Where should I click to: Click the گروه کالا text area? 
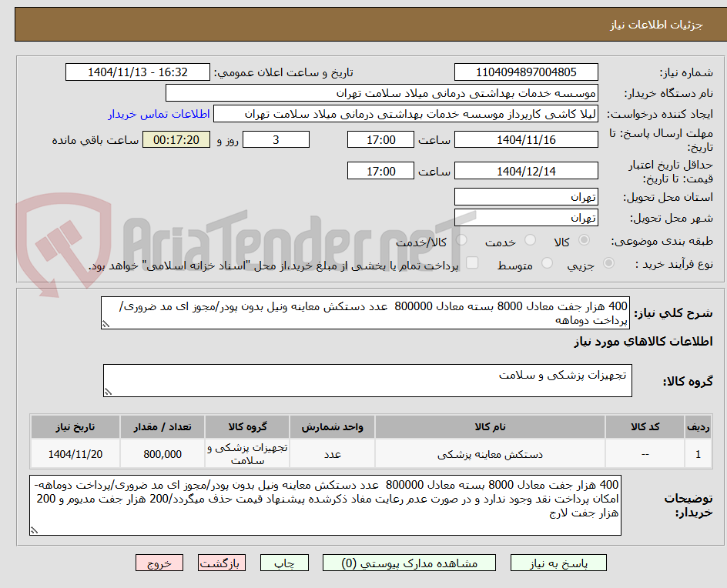(367, 380)
